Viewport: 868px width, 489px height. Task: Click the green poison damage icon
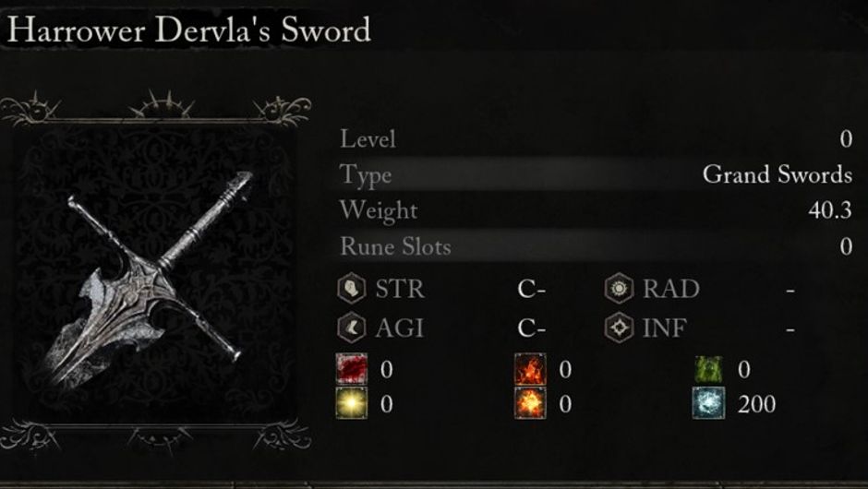click(709, 370)
